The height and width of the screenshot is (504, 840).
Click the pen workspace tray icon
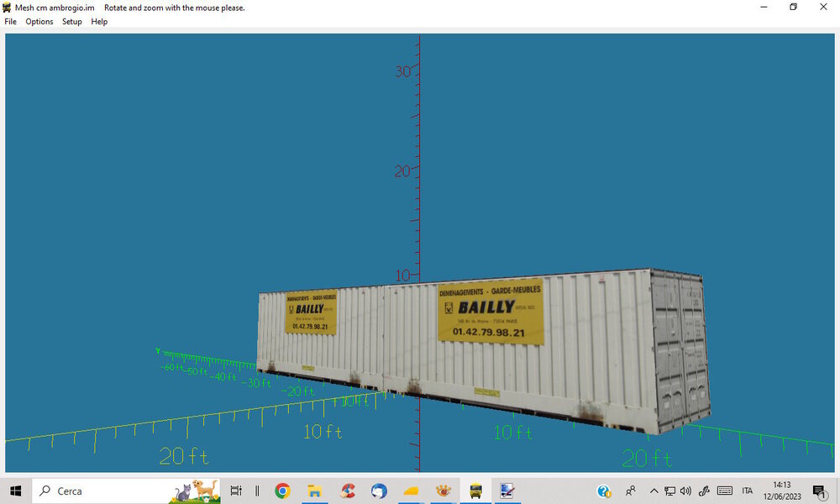704,491
